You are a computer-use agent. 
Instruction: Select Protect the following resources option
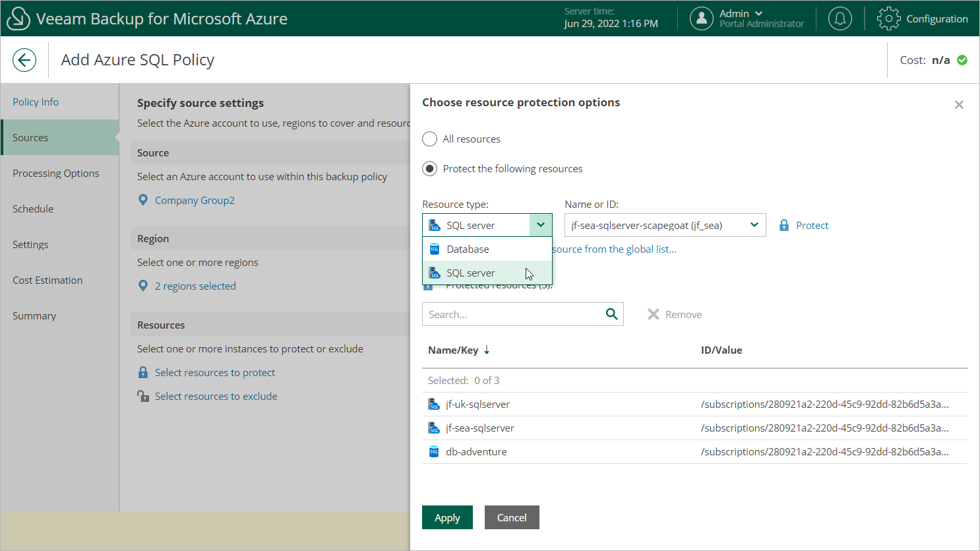(x=430, y=169)
